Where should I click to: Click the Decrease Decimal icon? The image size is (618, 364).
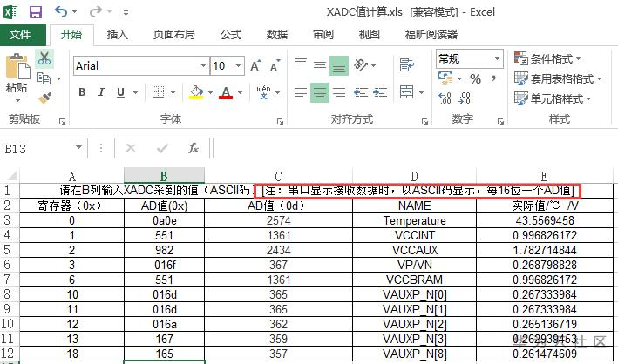465,98
